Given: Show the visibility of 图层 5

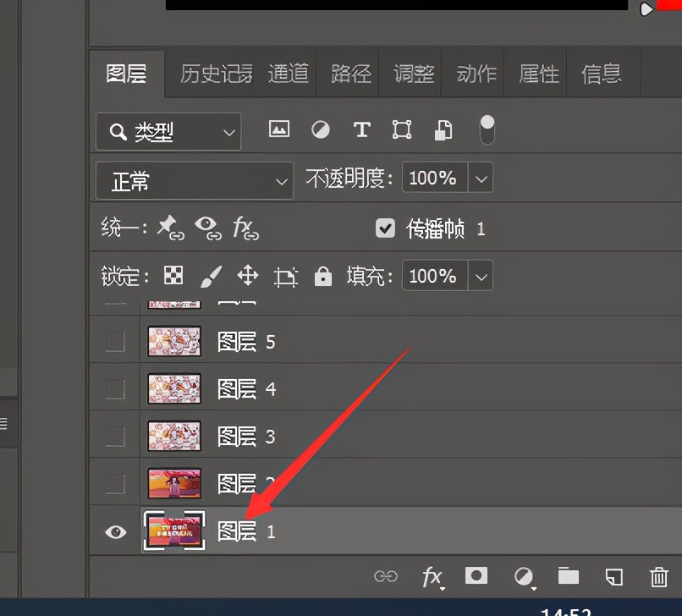Looking at the screenshot, I should [x=115, y=342].
